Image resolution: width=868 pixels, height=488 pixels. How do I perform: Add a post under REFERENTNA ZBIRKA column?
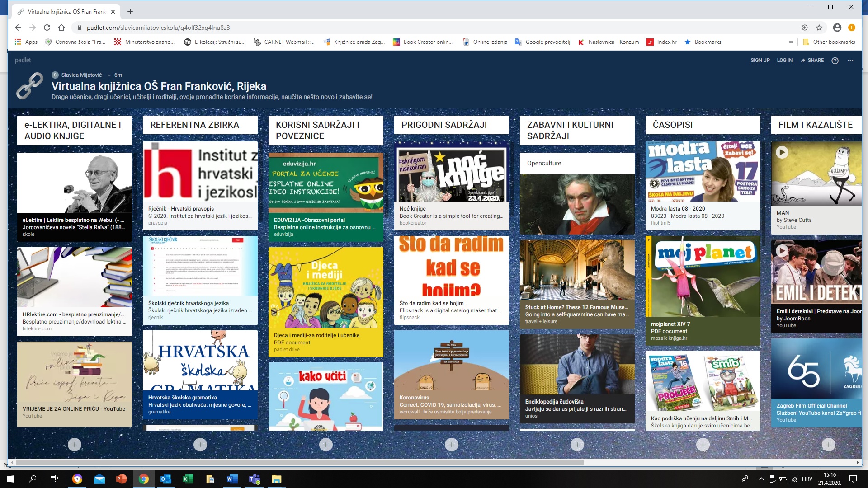pyautogui.click(x=200, y=445)
